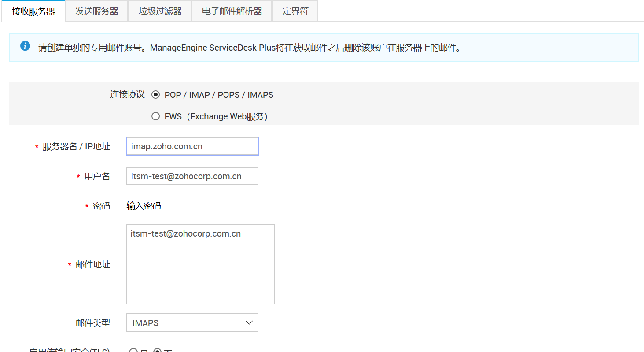Select the 定界符 tab
The height and width of the screenshot is (352, 644).
pyautogui.click(x=295, y=11)
